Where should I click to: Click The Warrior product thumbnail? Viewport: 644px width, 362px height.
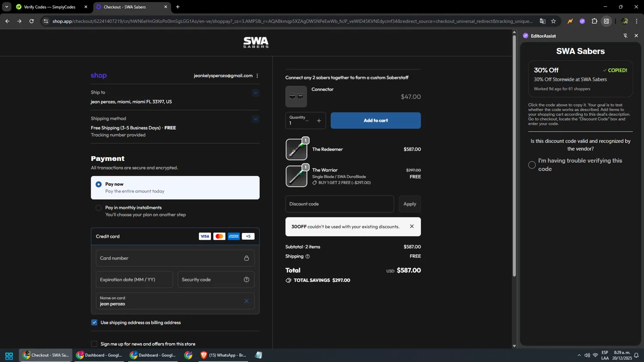coord(296,176)
